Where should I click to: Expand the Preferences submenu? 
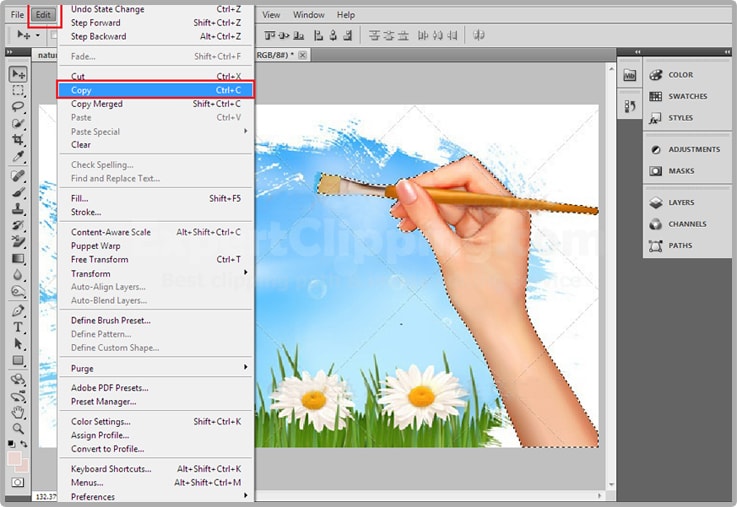pos(156,496)
